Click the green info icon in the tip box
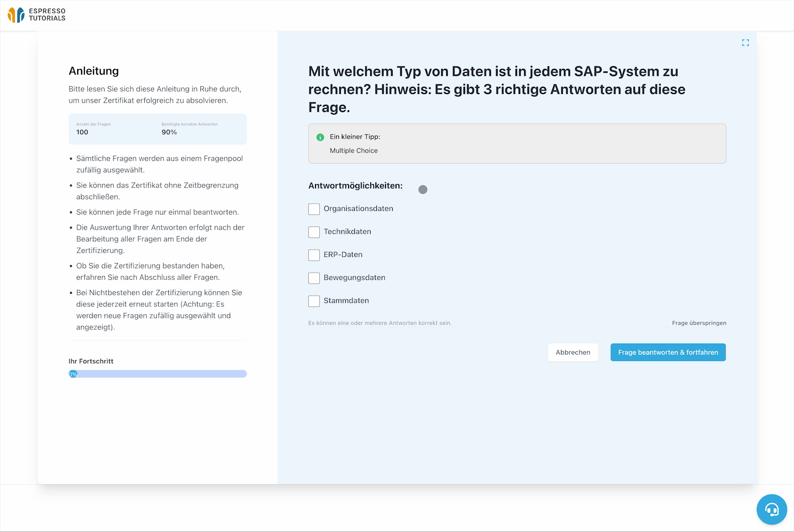The image size is (794, 532). [321, 137]
